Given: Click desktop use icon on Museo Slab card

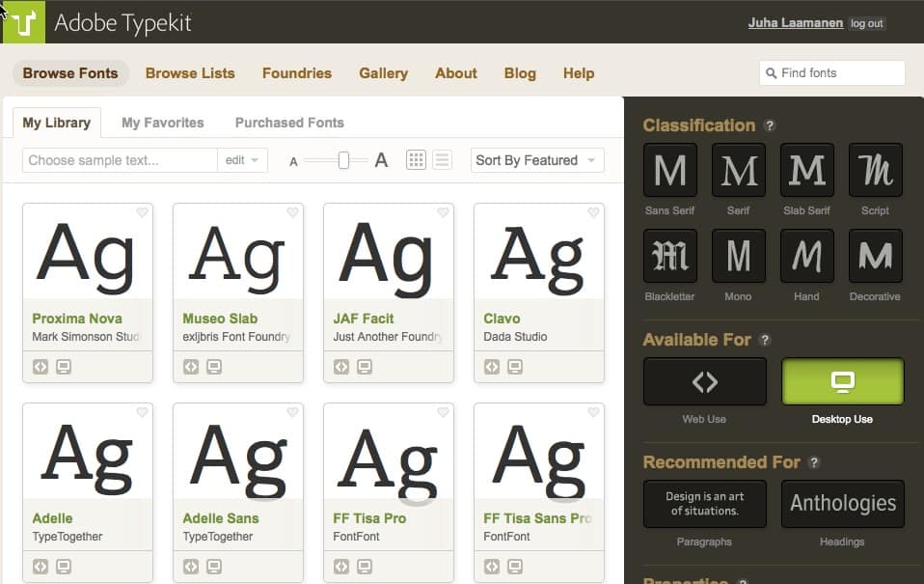Looking at the screenshot, I should (214, 367).
